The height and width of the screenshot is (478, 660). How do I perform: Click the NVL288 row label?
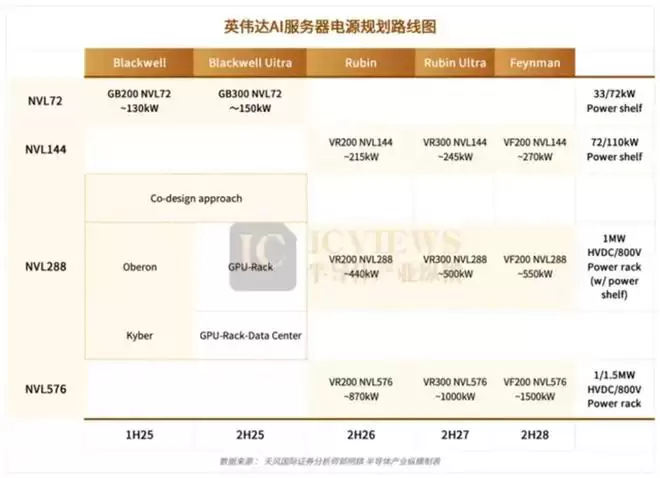(x=45, y=267)
